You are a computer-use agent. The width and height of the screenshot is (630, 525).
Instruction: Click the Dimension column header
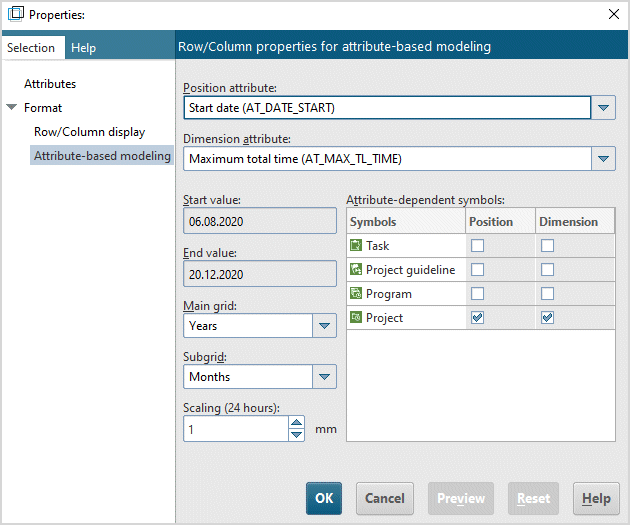point(575,221)
